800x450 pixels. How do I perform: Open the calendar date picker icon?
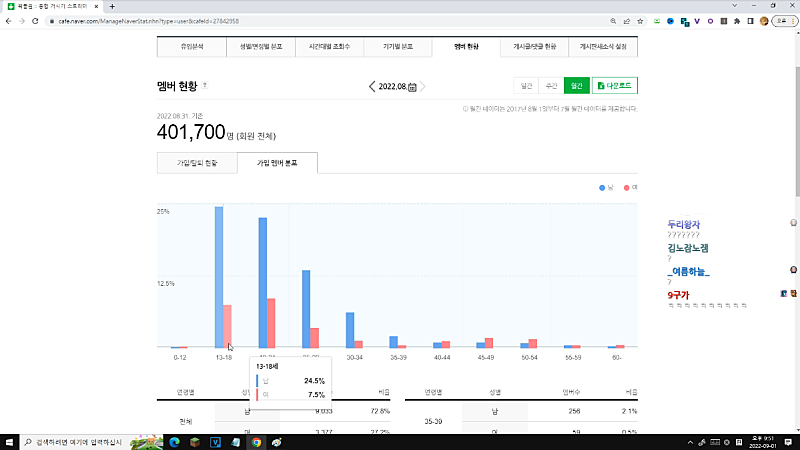pyautogui.click(x=412, y=87)
